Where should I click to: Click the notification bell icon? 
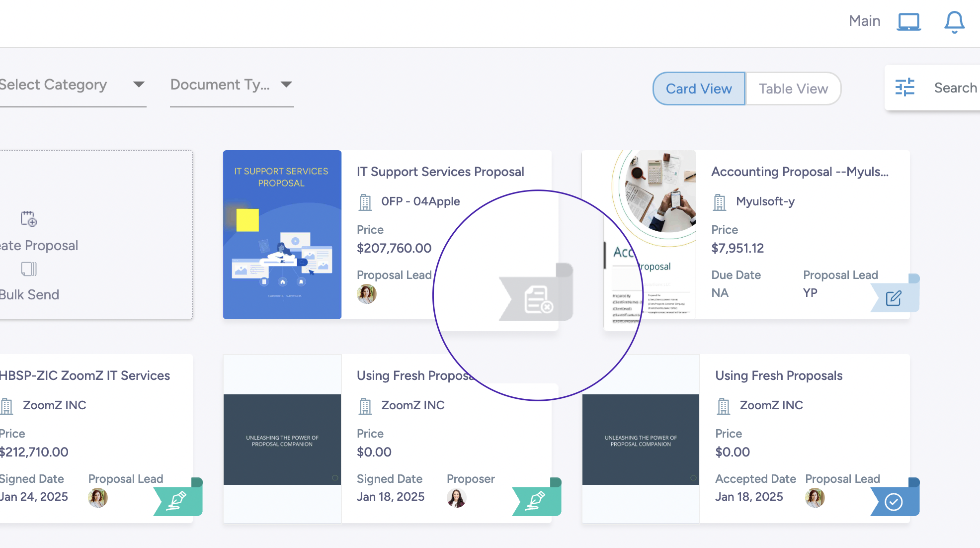pyautogui.click(x=954, y=22)
